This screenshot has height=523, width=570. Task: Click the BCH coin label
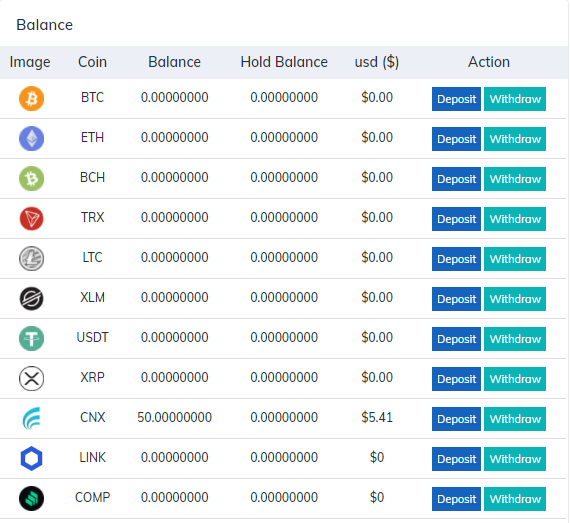pyautogui.click(x=92, y=177)
